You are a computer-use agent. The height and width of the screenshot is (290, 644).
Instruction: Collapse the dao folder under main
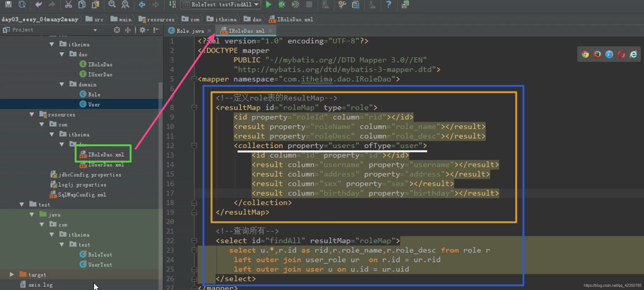pos(62,54)
